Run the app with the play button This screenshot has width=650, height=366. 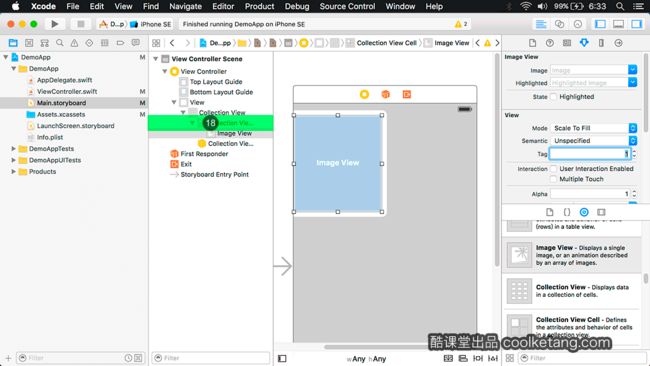click(54, 24)
